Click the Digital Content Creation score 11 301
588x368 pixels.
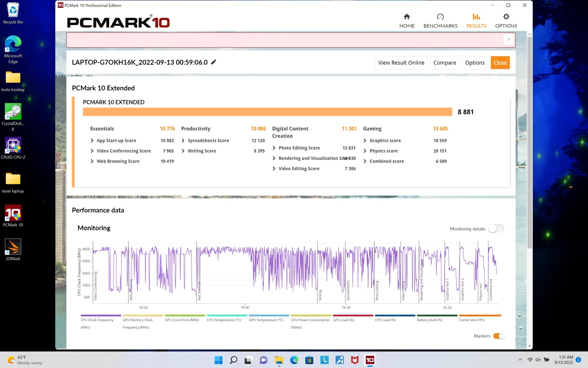349,129
